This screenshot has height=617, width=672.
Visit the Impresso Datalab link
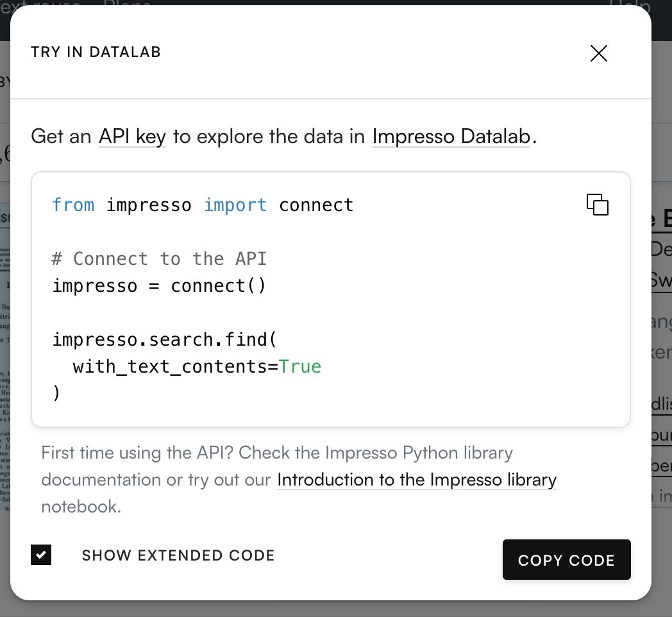[450, 136]
